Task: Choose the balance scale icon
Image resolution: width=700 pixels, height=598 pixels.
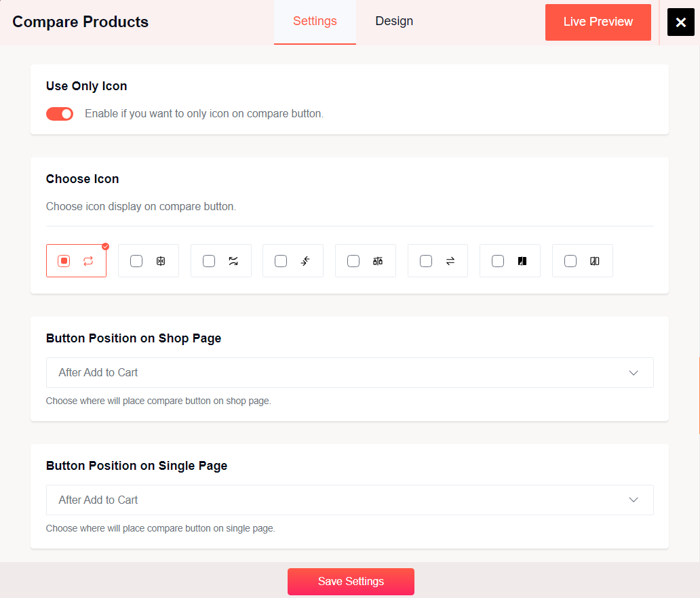Action: pos(378,260)
